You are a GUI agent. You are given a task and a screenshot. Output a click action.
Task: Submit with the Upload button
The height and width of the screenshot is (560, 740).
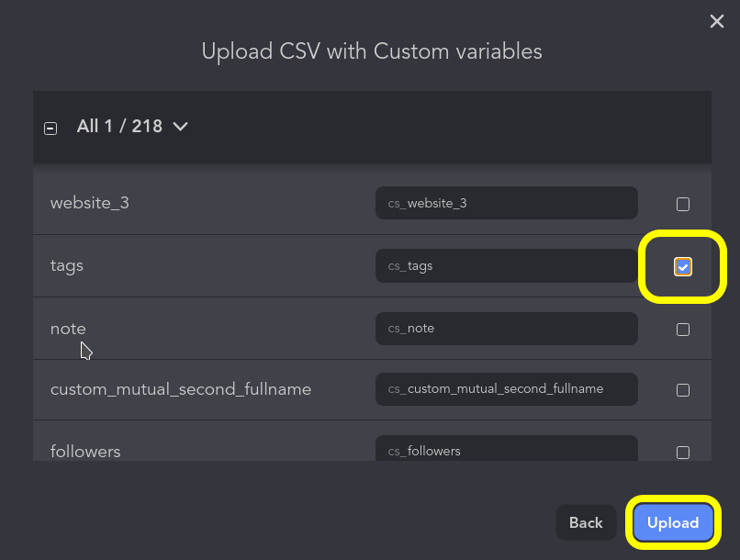point(673,522)
